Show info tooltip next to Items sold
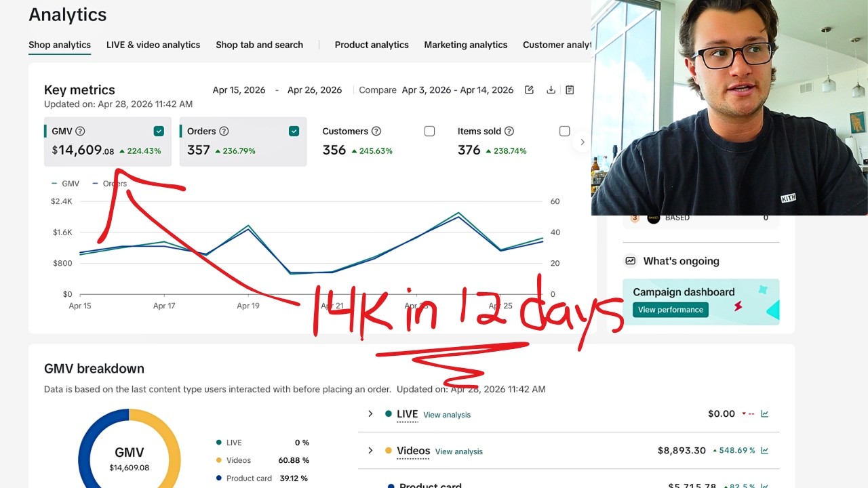The width and height of the screenshot is (868, 488). [509, 131]
